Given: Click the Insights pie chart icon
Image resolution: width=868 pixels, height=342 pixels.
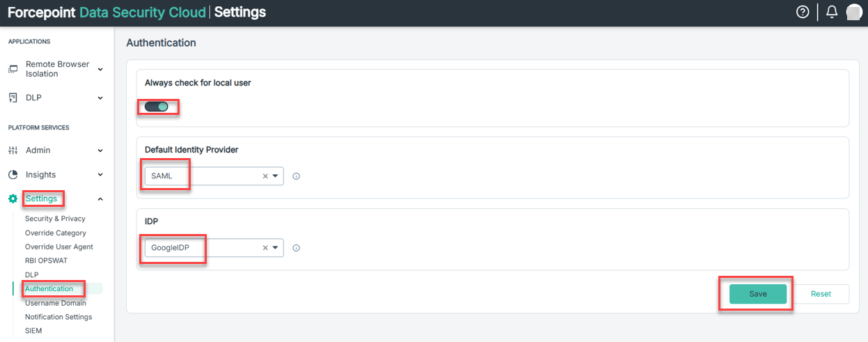Looking at the screenshot, I should 13,175.
